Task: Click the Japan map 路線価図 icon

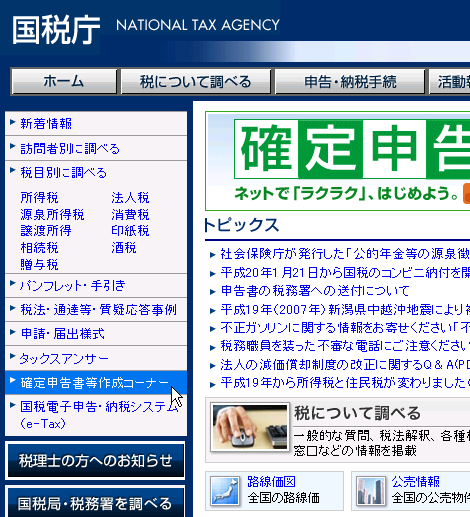Action: click(225, 491)
